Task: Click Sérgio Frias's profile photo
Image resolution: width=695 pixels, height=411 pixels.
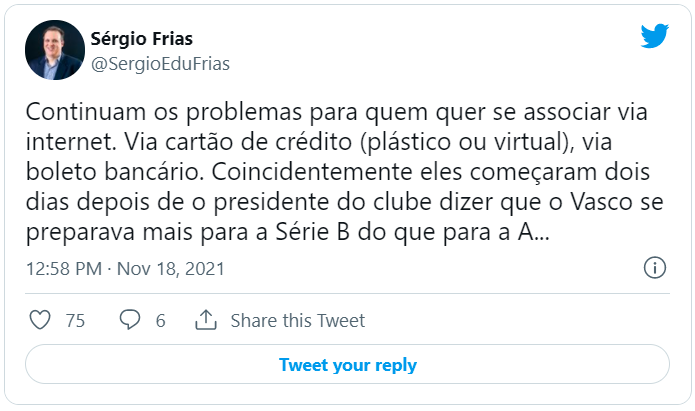Action: [51, 52]
